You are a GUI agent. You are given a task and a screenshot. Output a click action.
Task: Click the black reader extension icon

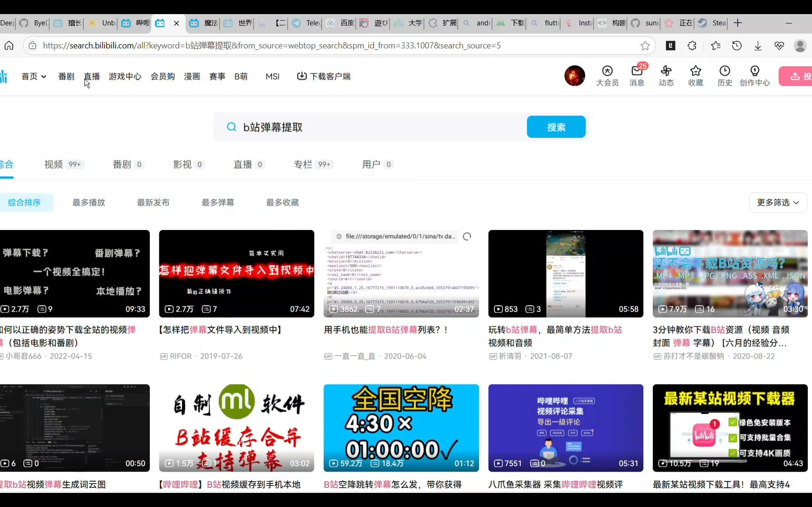[x=671, y=46]
